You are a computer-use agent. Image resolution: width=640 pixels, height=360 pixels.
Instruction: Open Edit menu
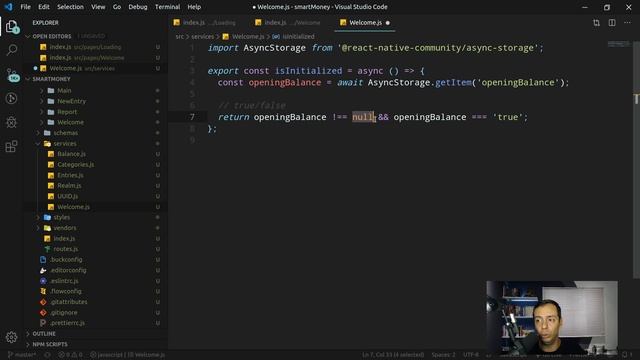click(x=44, y=7)
